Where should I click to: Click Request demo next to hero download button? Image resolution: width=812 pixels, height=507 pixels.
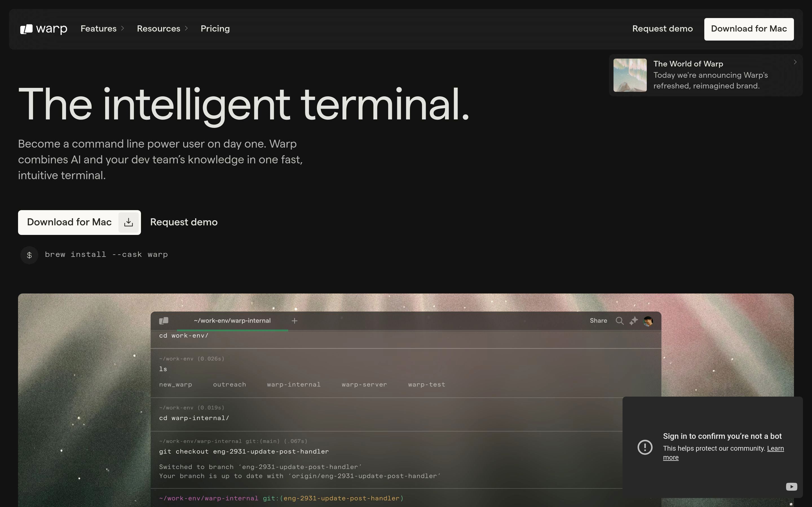pos(184,222)
